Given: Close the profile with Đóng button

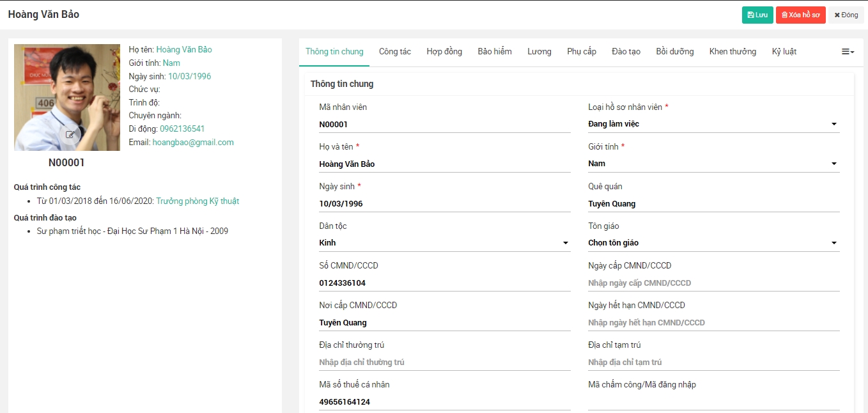Looking at the screenshot, I should [x=846, y=15].
